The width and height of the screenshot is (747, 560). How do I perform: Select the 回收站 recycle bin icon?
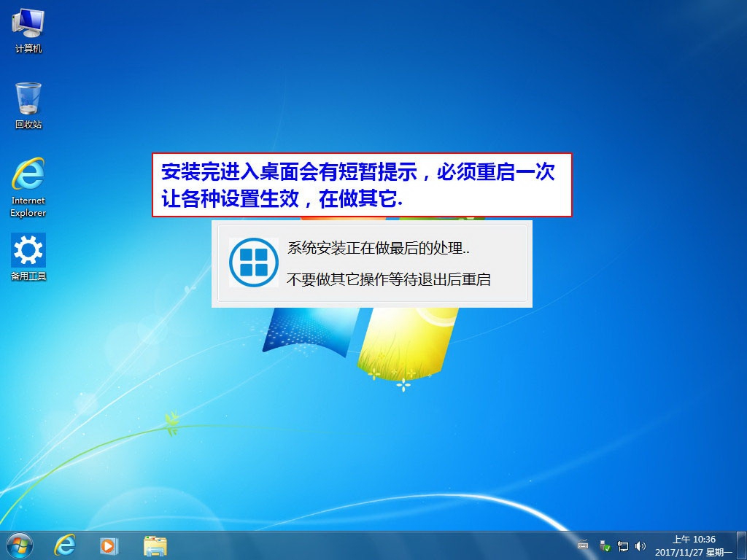pos(28,106)
